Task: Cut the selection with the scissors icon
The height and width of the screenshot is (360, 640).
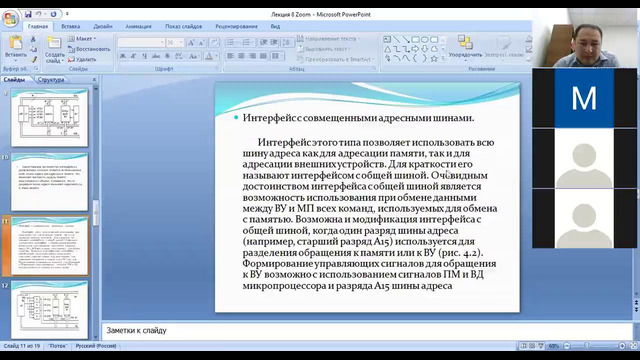Action: pos(33,39)
